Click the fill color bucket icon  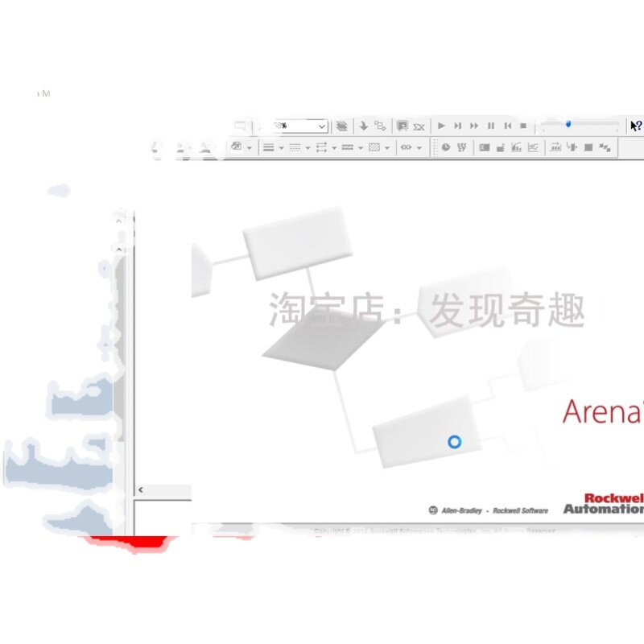tap(237, 147)
